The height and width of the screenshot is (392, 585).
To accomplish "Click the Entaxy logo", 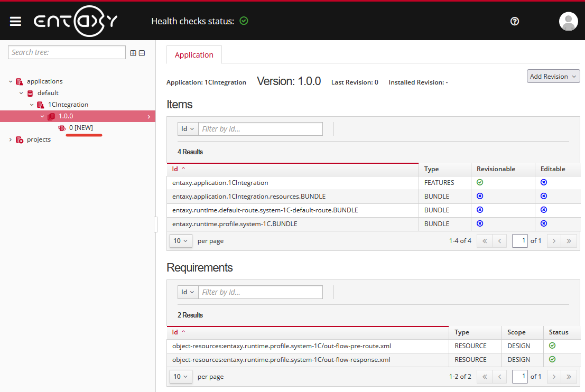I will click(76, 21).
